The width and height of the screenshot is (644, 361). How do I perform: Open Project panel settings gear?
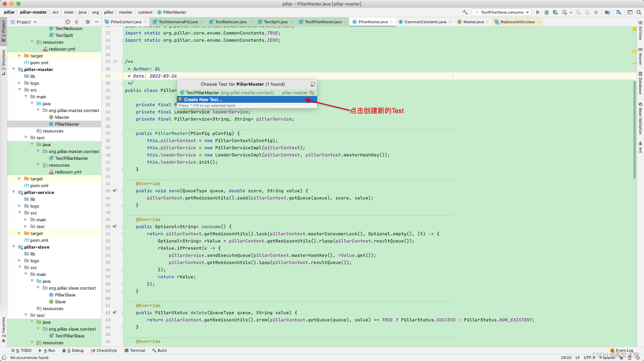(88, 22)
